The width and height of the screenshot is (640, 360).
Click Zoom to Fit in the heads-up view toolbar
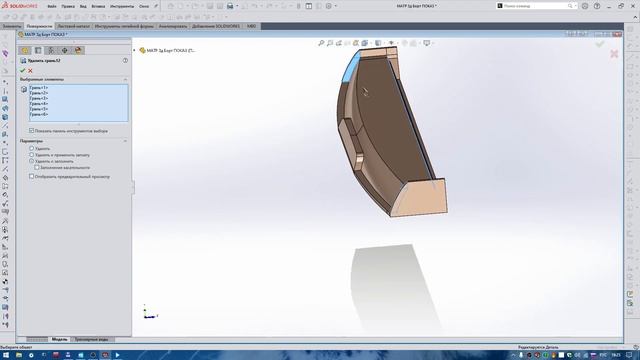click(x=321, y=43)
